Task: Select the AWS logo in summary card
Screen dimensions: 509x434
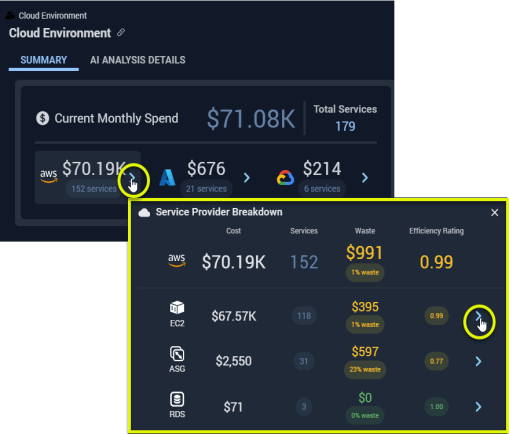Action: click(49, 177)
